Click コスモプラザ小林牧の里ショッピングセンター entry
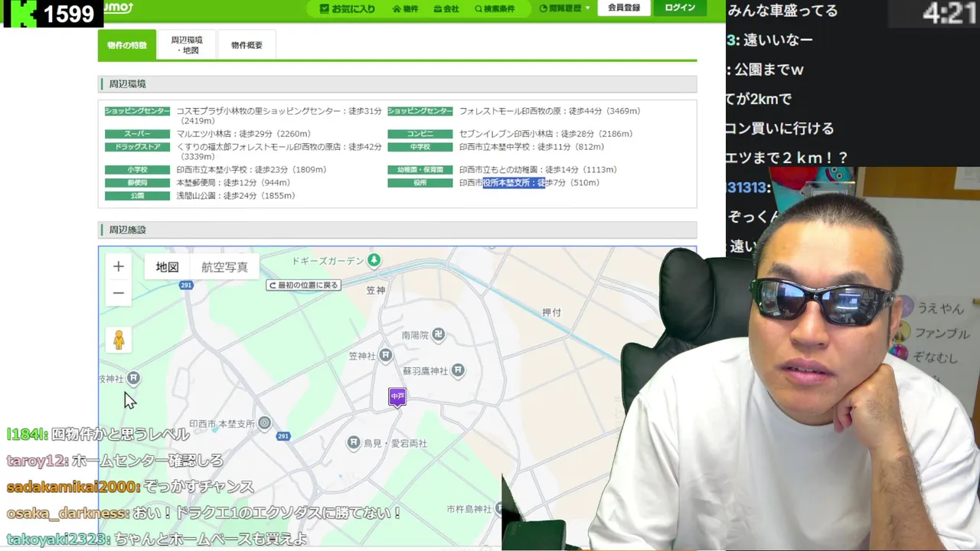Screen dimensions: 980x551 click(279, 116)
